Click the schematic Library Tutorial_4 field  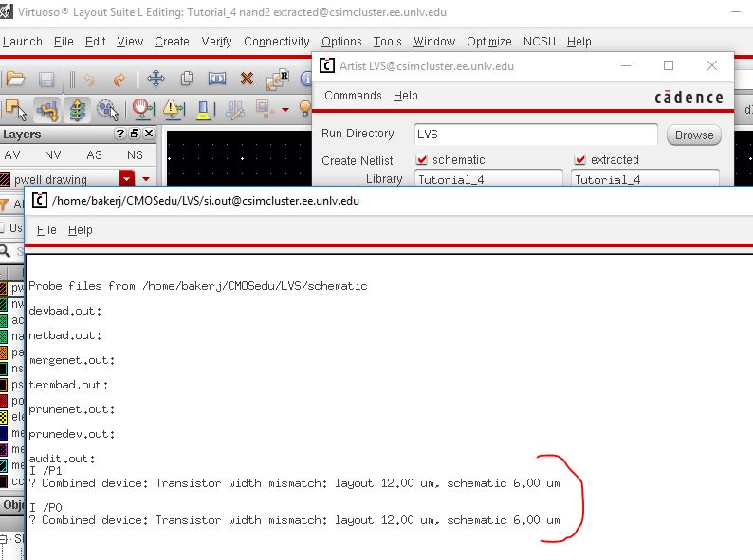(488, 178)
